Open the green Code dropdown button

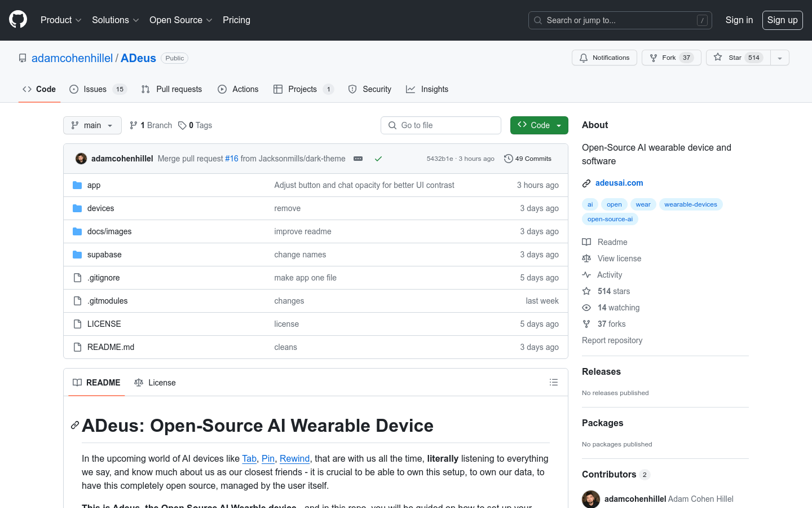[539, 125]
